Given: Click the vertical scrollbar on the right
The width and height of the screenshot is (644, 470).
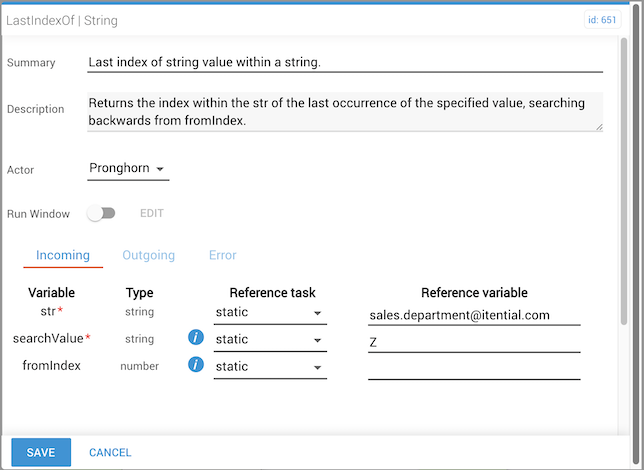Looking at the screenshot, I should (625, 180).
